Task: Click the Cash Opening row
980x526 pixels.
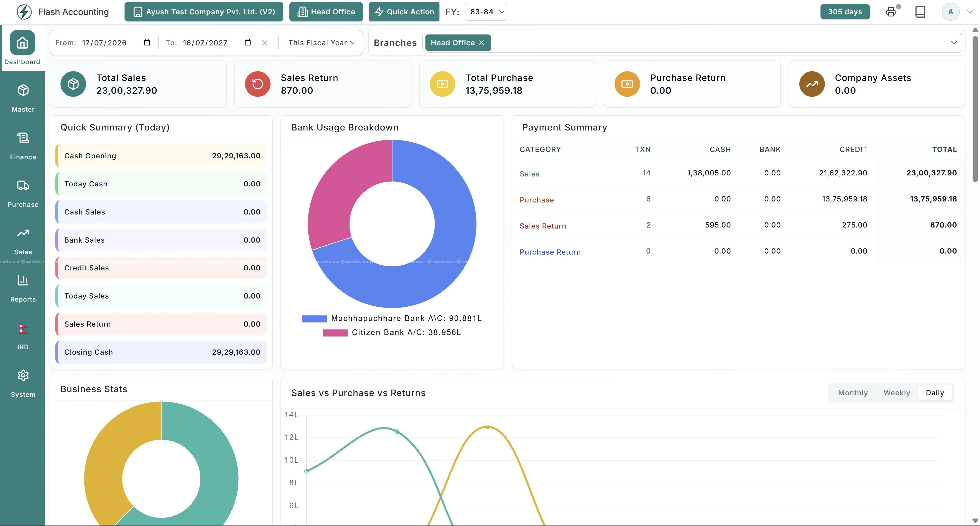Action: pyautogui.click(x=161, y=156)
